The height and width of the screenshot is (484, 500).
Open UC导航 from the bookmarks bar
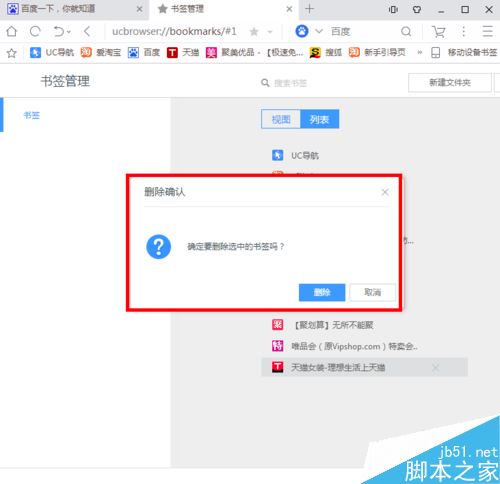coord(52,52)
